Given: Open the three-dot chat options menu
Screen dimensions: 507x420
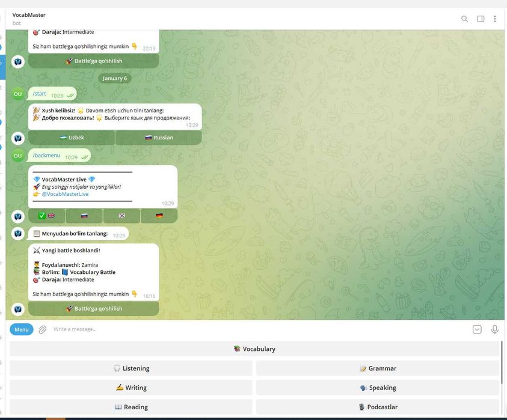Looking at the screenshot, I should coord(495,19).
